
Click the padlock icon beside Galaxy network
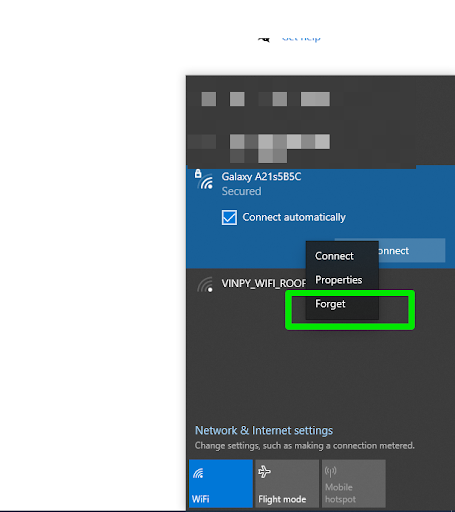tap(198, 173)
